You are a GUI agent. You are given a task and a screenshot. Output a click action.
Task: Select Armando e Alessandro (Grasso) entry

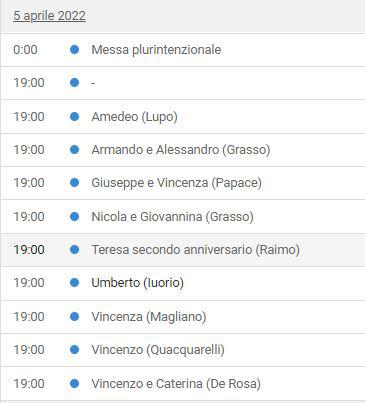(x=181, y=150)
